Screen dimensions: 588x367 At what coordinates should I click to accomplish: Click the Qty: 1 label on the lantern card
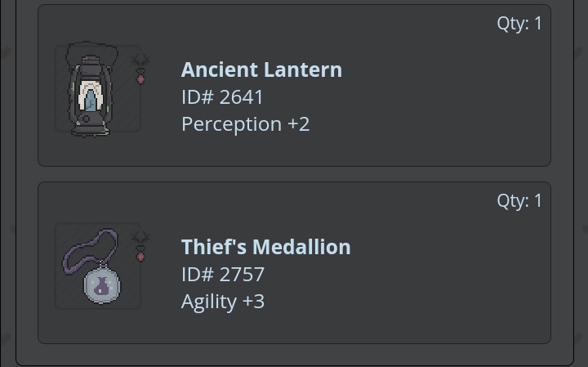pyautogui.click(x=519, y=24)
